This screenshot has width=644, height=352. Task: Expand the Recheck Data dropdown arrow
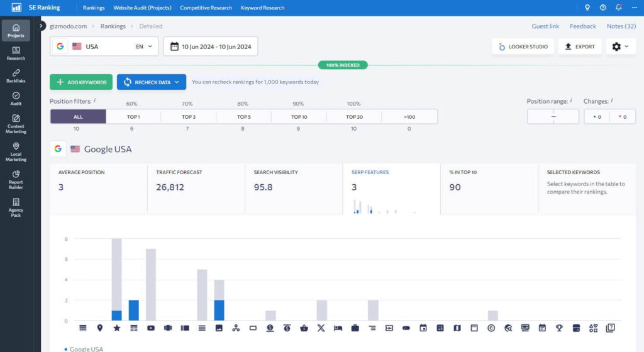[x=177, y=82]
